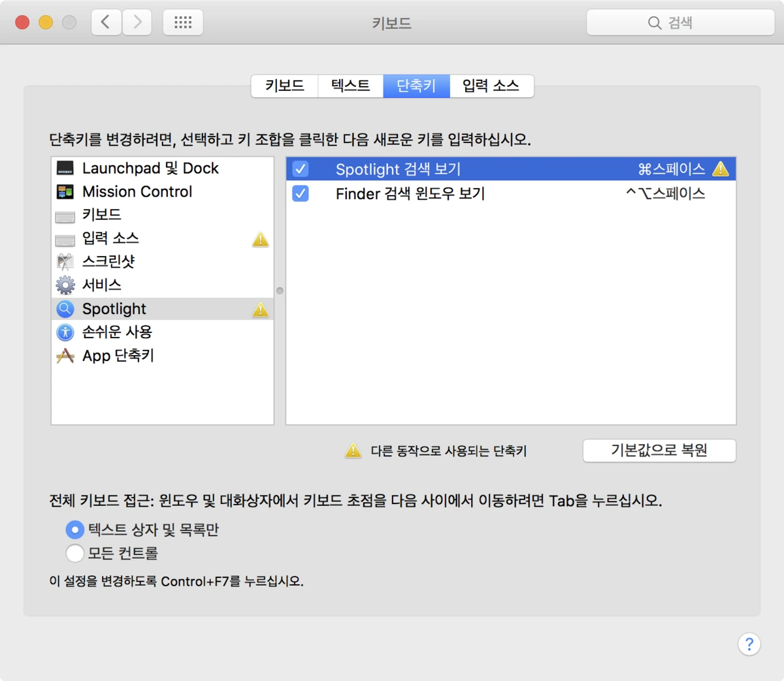Image resolution: width=784 pixels, height=681 pixels.
Task: Click the ^⌥스페이스 key combination
Action: tap(665, 193)
